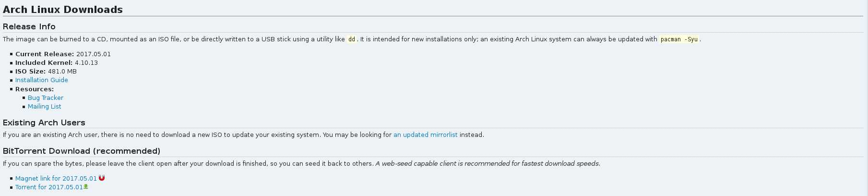Click the red magnet icon
This screenshot has width=868, height=196.
(x=102, y=178)
